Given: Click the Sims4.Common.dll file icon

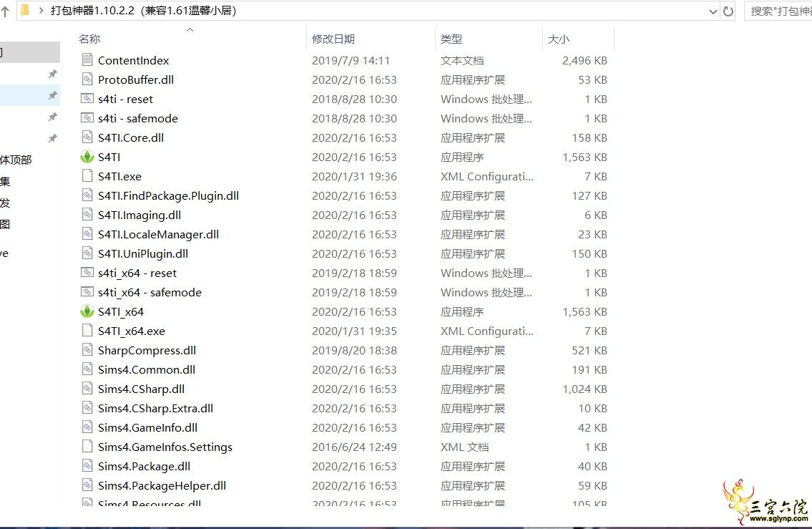Looking at the screenshot, I should (87, 369).
